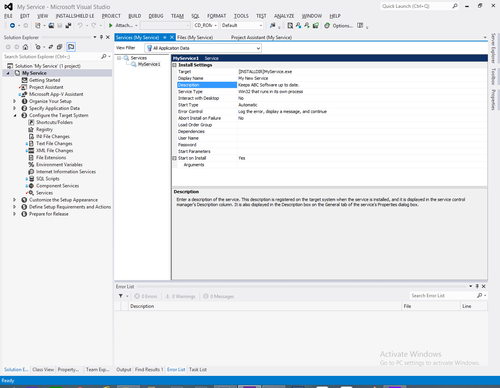The width and height of the screenshot is (500, 388).
Task: Select SQL Scripts tree item
Action: [x=48, y=179]
